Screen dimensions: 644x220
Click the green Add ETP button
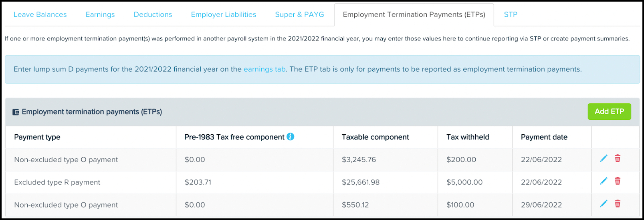click(609, 111)
